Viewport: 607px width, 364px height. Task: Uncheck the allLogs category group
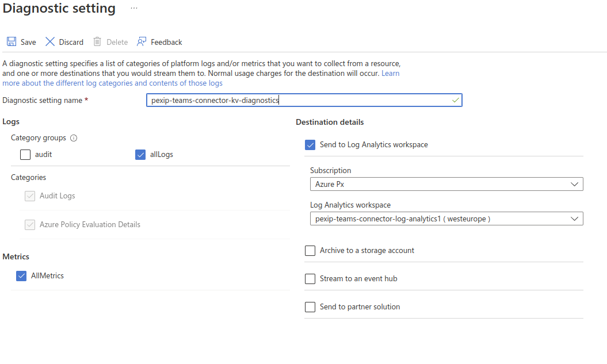140,155
